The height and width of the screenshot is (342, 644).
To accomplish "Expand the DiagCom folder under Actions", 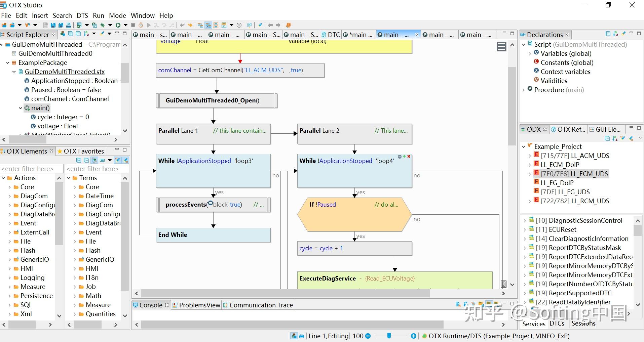I will click(9, 196).
